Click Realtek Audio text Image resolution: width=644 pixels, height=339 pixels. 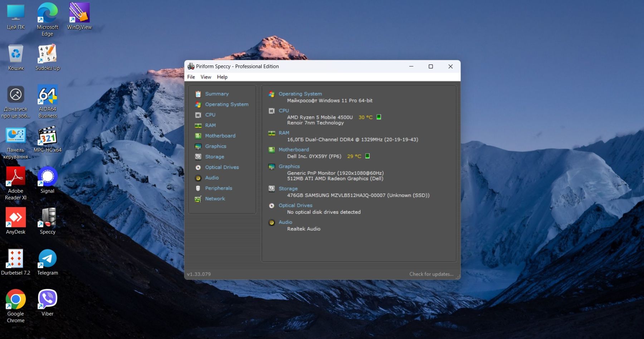[x=304, y=229]
